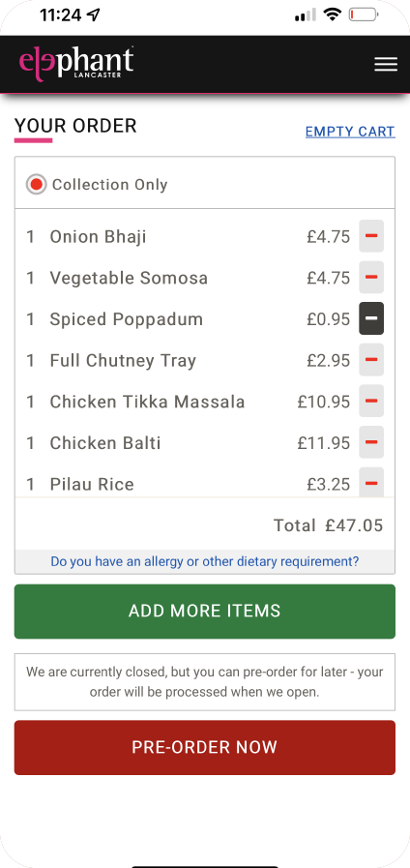Click the Total £47.05 row
This screenshot has width=410, height=868.
click(x=205, y=525)
